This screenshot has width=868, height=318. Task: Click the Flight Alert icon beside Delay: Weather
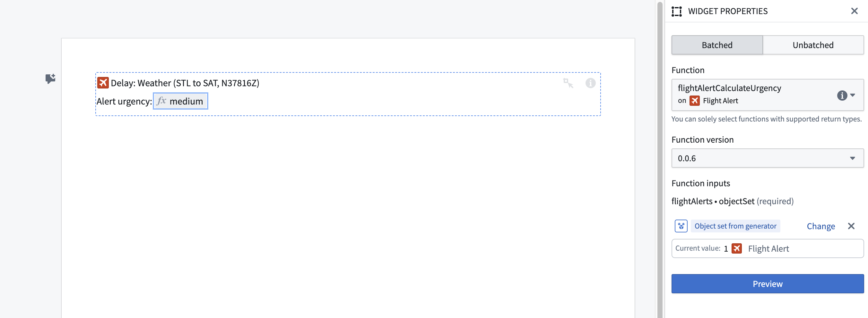click(x=103, y=83)
